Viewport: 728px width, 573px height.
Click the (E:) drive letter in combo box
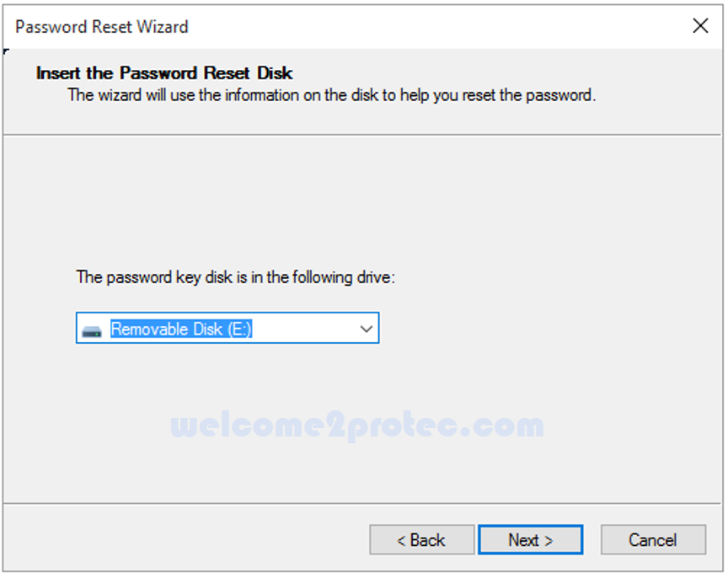239,329
